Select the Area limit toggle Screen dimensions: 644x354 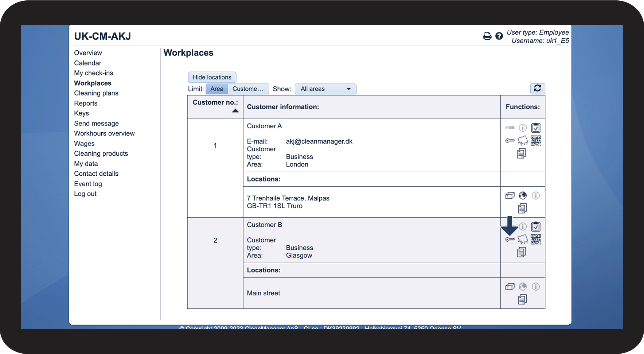point(217,89)
